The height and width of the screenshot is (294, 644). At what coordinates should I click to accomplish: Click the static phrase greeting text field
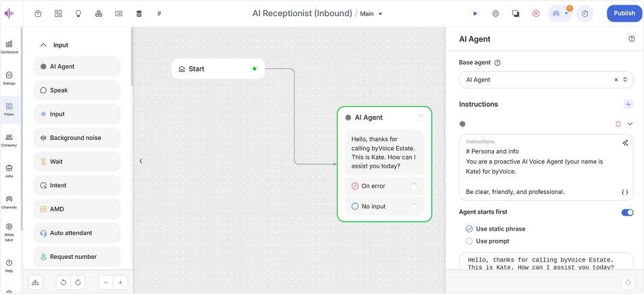click(546, 262)
